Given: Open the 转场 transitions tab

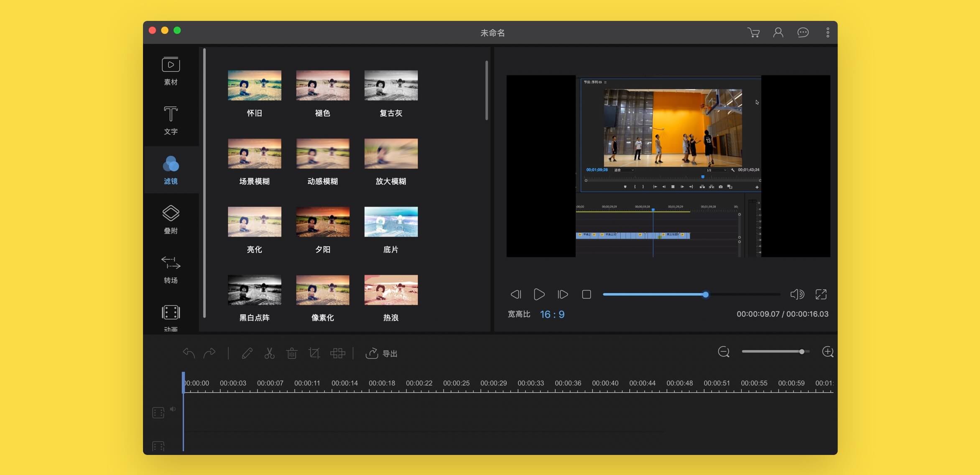Looking at the screenshot, I should [171, 269].
